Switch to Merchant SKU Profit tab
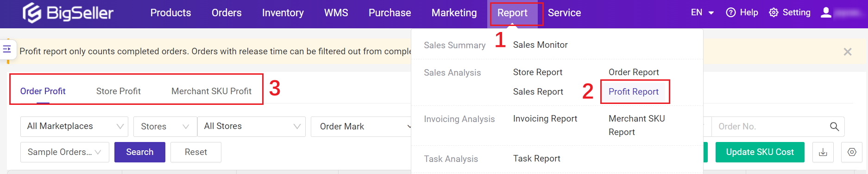The width and height of the screenshot is (868, 174). click(x=211, y=91)
